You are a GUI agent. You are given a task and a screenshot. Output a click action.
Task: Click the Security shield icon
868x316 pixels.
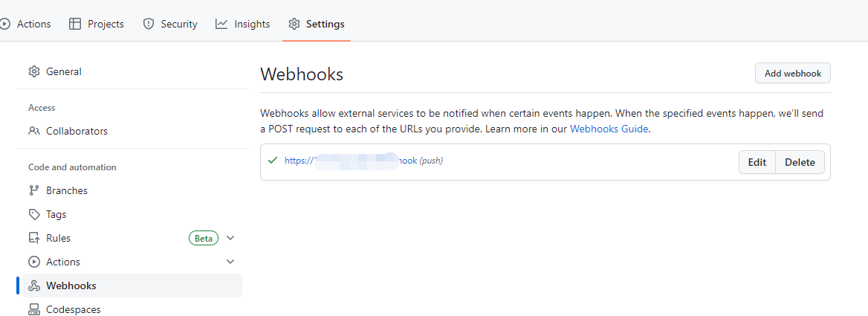[149, 24]
